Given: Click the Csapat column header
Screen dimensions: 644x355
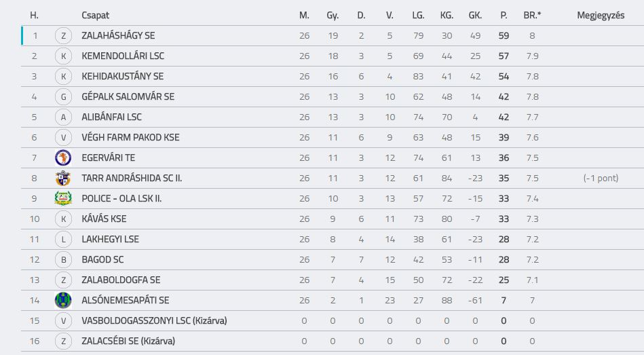Looking at the screenshot, I should point(95,15).
